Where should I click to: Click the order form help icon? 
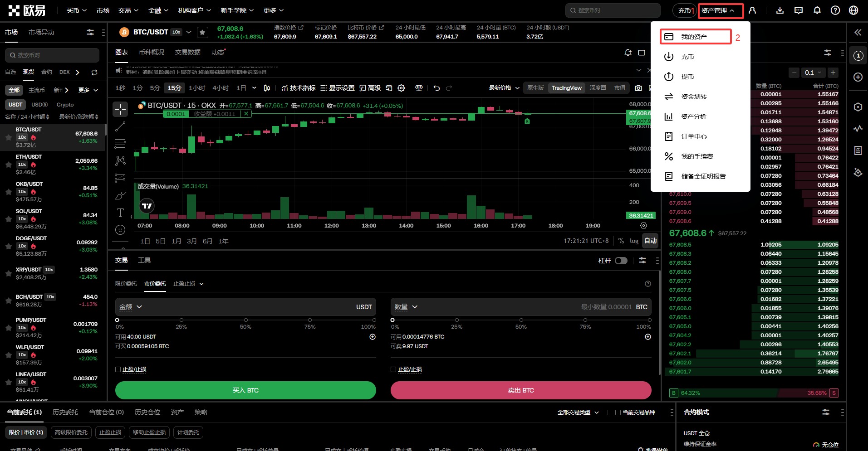pos(648,284)
